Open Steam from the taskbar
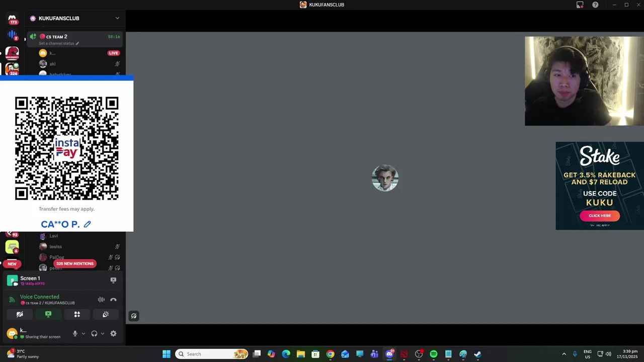 click(477, 354)
